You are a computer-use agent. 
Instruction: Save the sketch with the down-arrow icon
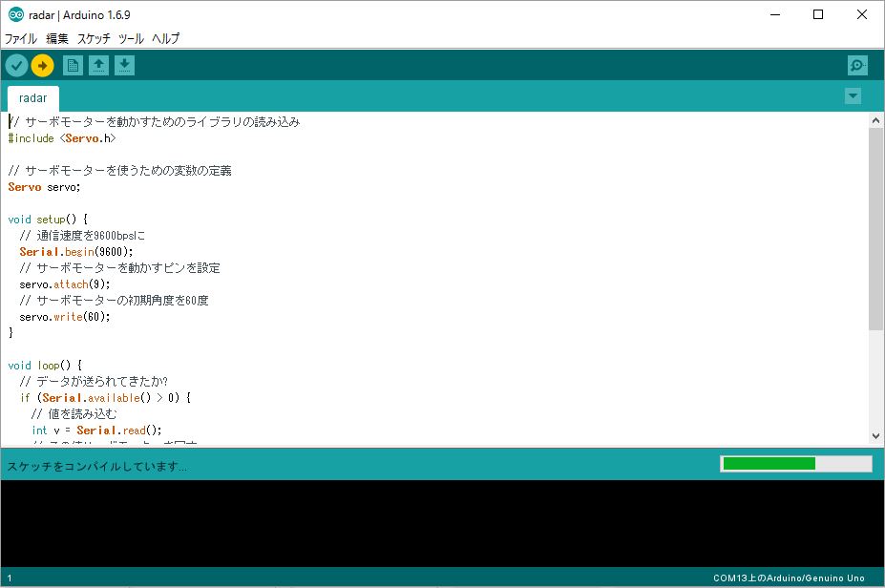(x=125, y=66)
